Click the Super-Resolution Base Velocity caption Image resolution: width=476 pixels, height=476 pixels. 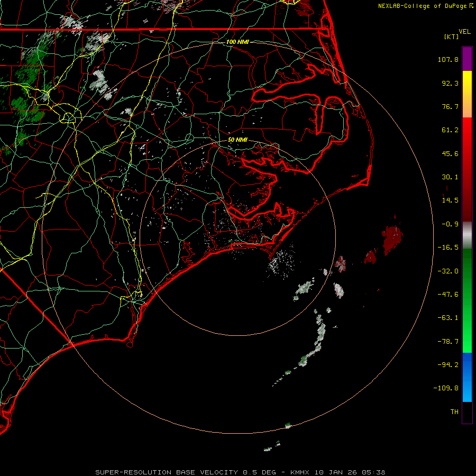click(x=240, y=472)
